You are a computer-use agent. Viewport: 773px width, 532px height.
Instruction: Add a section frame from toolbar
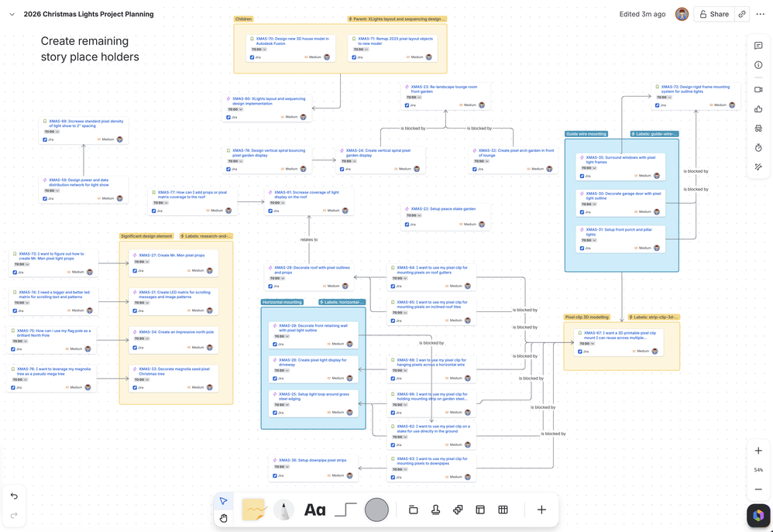point(413,510)
